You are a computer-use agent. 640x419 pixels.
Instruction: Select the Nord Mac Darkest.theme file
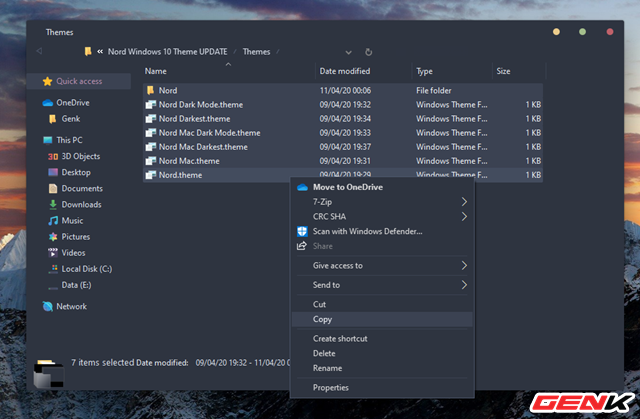pyautogui.click(x=203, y=147)
